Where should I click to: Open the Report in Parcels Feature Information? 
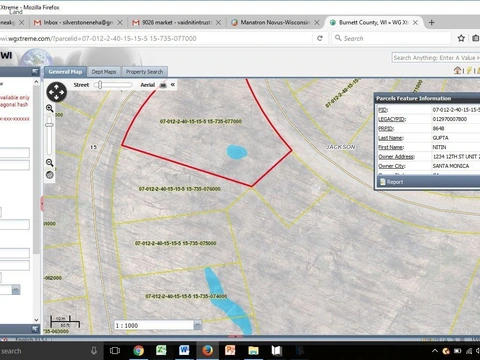click(x=391, y=182)
